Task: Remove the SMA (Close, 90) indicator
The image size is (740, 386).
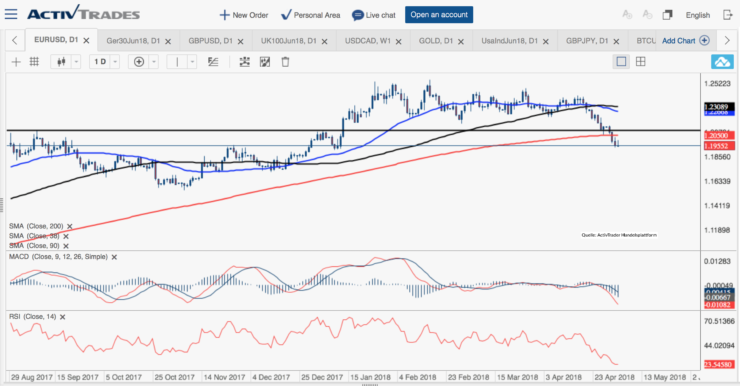Action: [66, 246]
